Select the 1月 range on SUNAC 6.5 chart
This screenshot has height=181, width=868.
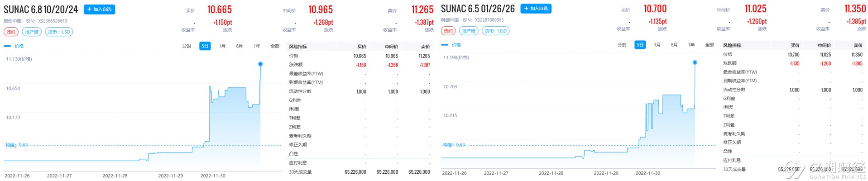click(x=657, y=45)
